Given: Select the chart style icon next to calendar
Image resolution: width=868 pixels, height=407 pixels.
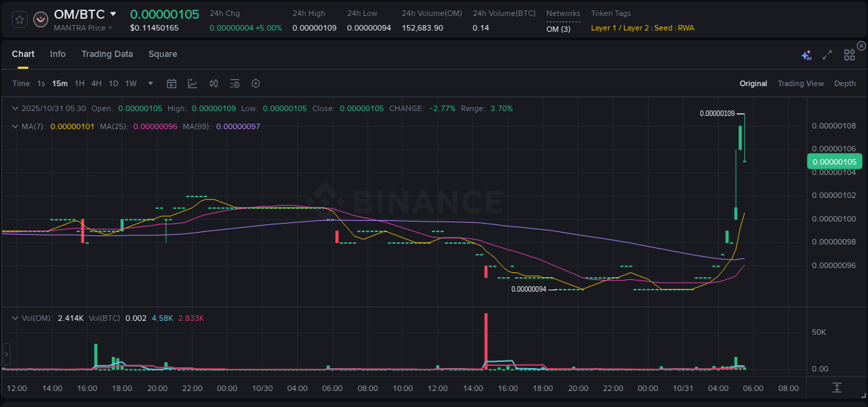Looking at the screenshot, I should coord(192,83).
